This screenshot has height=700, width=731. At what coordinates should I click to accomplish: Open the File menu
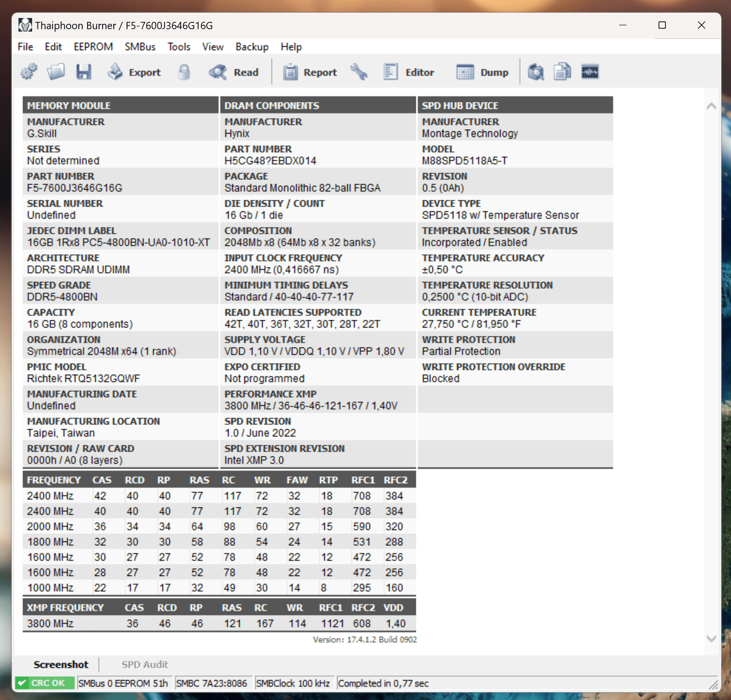click(x=25, y=47)
